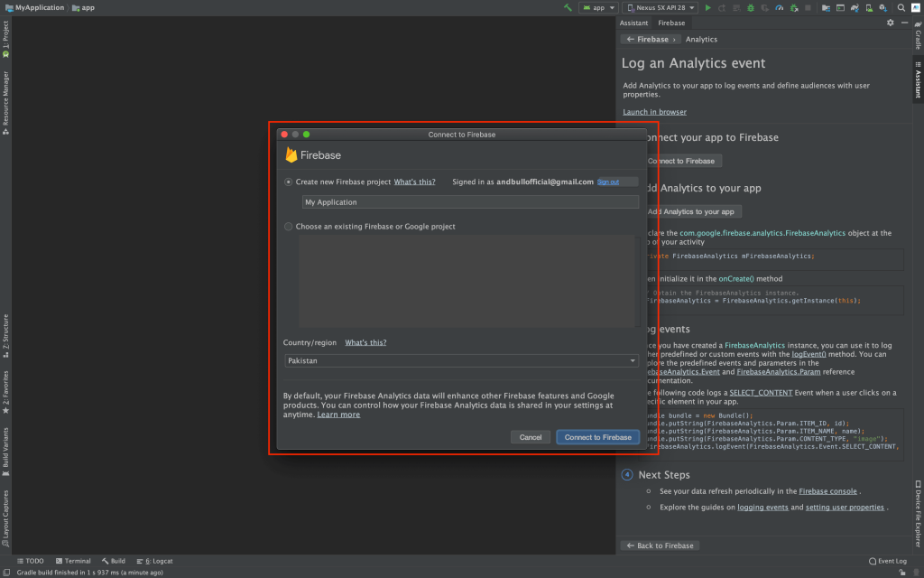
Task: Click the greyed Rerun icon beside Run
Action: click(x=722, y=7)
